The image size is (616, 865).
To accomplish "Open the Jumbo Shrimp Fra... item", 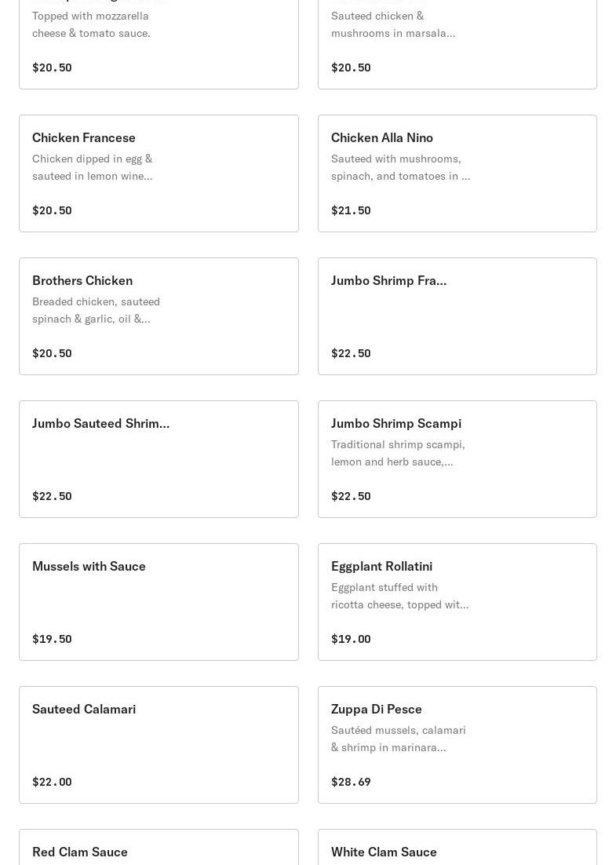I will click(388, 281).
